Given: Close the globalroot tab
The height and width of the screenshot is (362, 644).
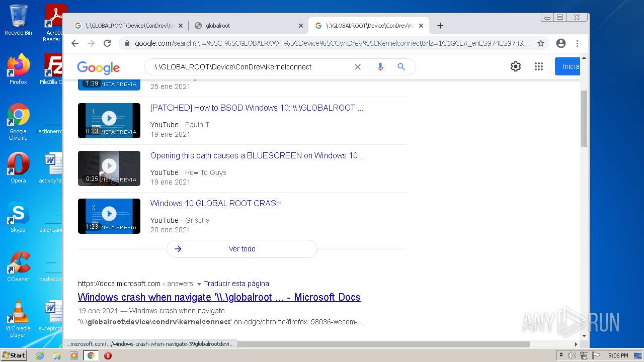Looking at the screenshot, I should click(x=301, y=26).
